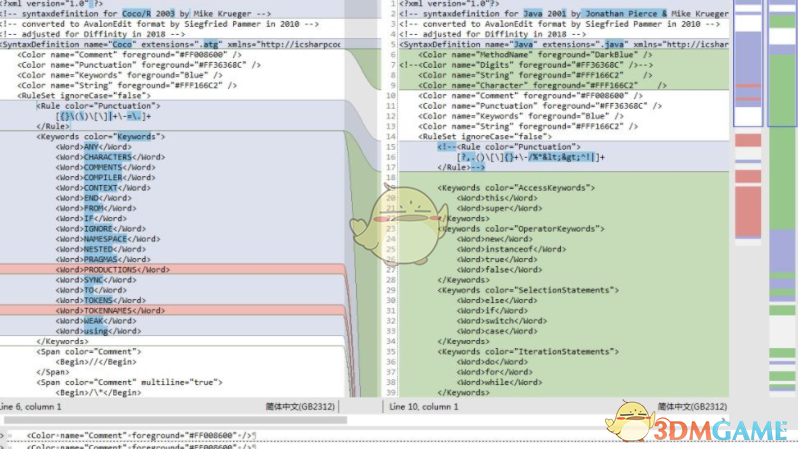798x449 pixels.
Task: Click the commented Color name="Digits" line
Action: click(526, 65)
